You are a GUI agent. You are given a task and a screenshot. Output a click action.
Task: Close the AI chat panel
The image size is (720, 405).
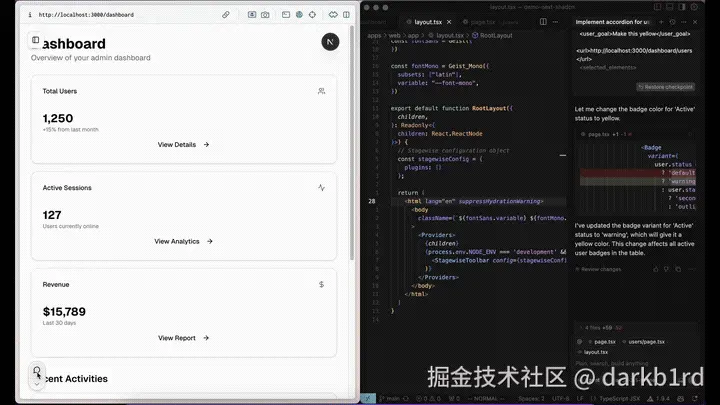click(695, 22)
